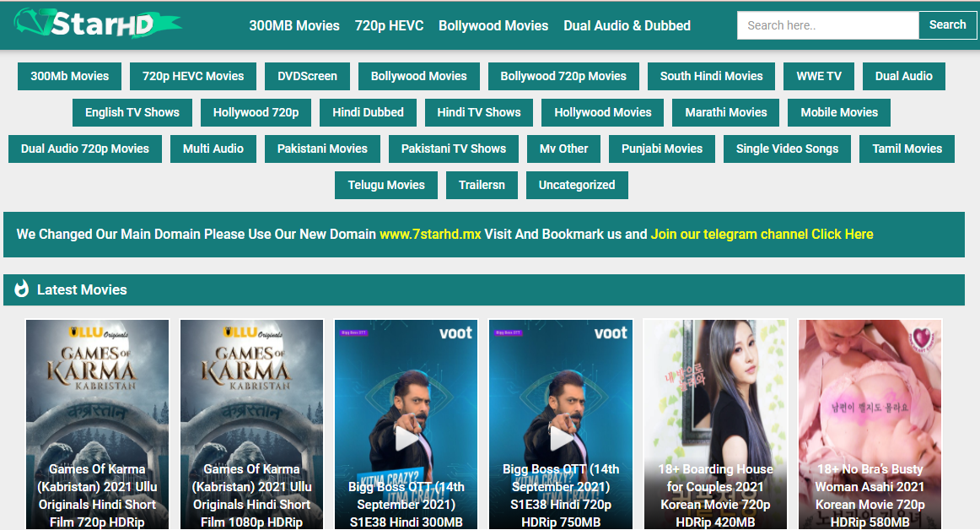Visit the www.7starhd.mx domain link
Viewport: 980px width, 530px height.
[x=430, y=234]
